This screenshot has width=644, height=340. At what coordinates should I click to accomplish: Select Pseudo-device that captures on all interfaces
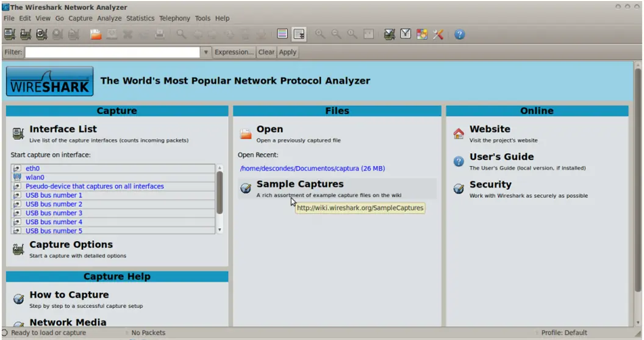[x=95, y=186]
